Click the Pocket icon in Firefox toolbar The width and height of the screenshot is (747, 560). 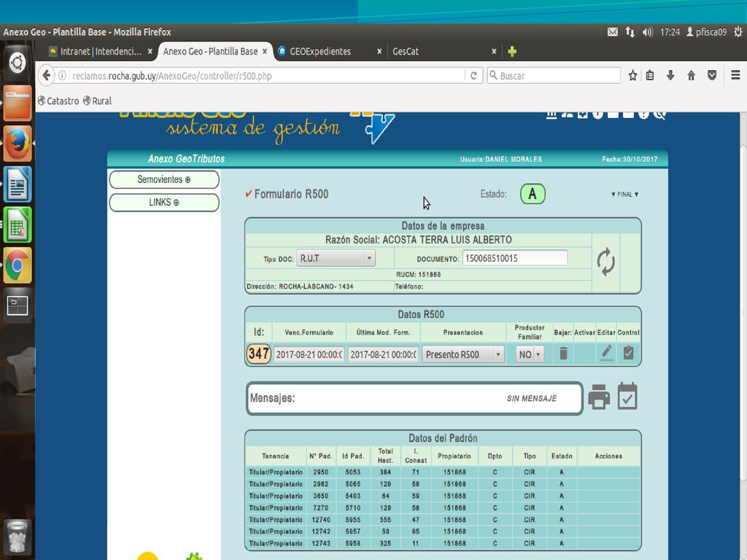point(712,75)
